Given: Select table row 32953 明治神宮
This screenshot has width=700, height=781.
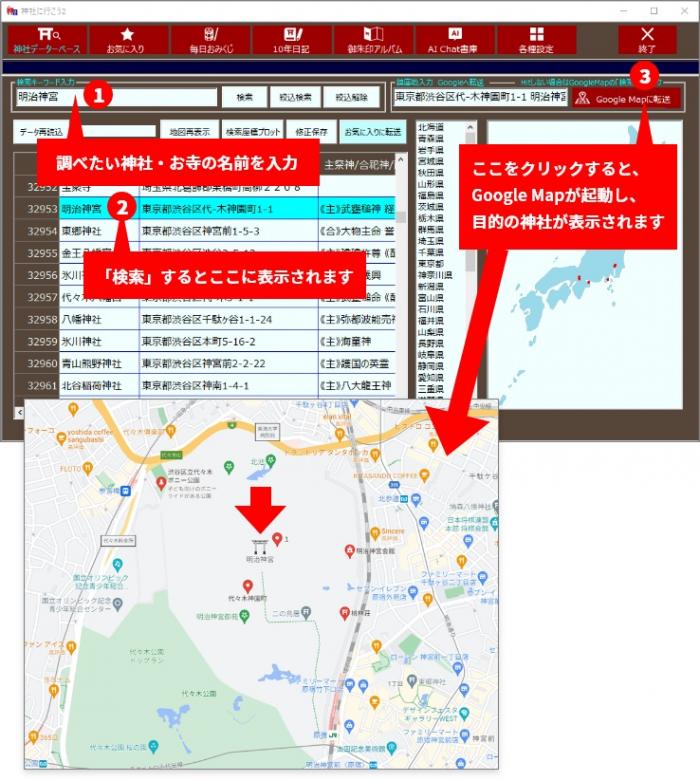Looking at the screenshot, I should (205, 209).
